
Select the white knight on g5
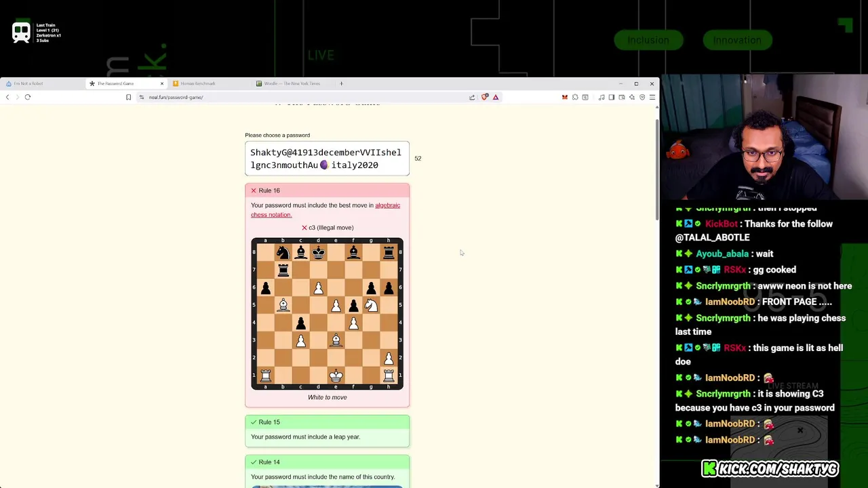[x=371, y=305]
